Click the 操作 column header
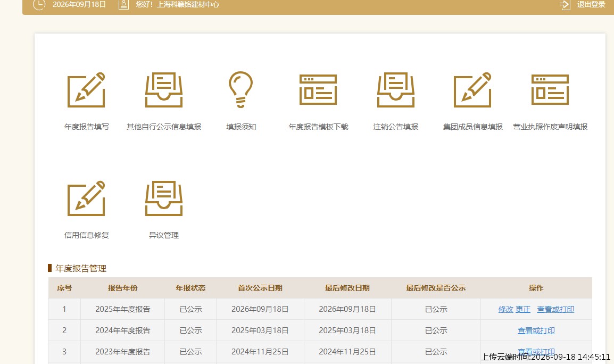 pyautogui.click(x=536, y=288)
